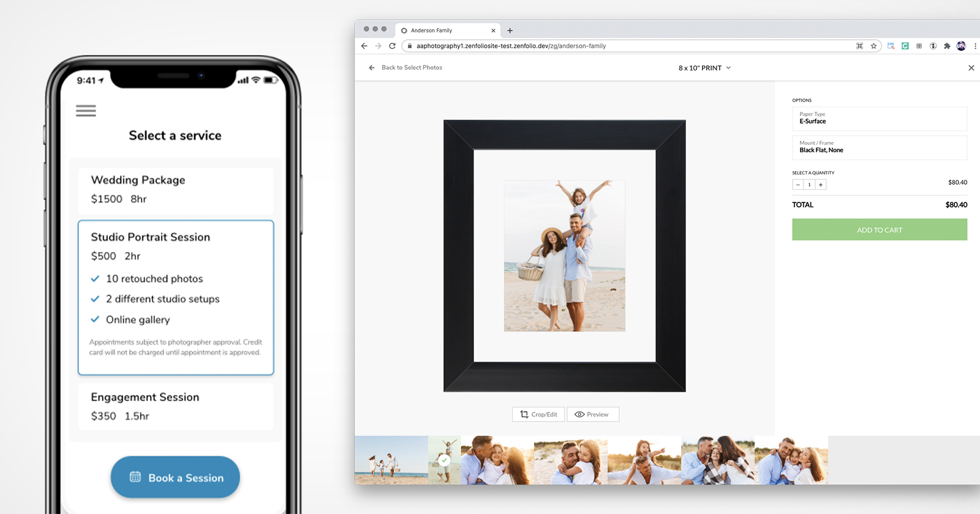Select the distant beach family thumbnail
The image size is (980, 514).
391,460
